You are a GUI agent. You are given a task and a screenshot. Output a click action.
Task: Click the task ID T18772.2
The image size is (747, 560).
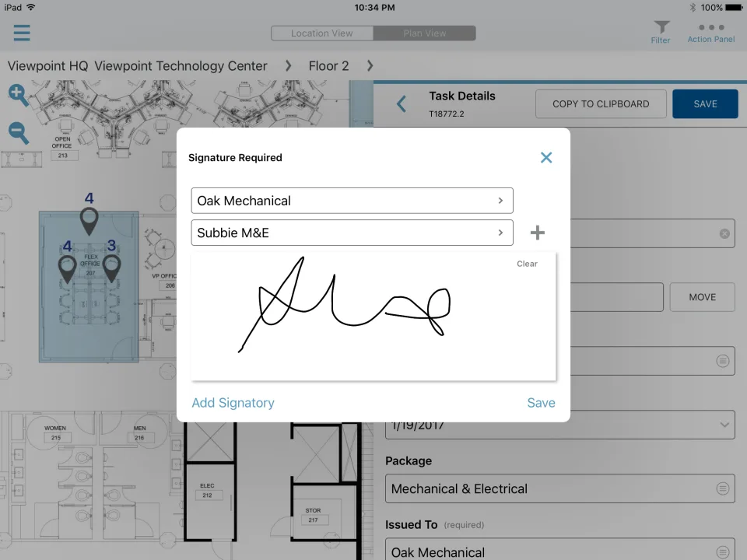[x=447, y=114]
